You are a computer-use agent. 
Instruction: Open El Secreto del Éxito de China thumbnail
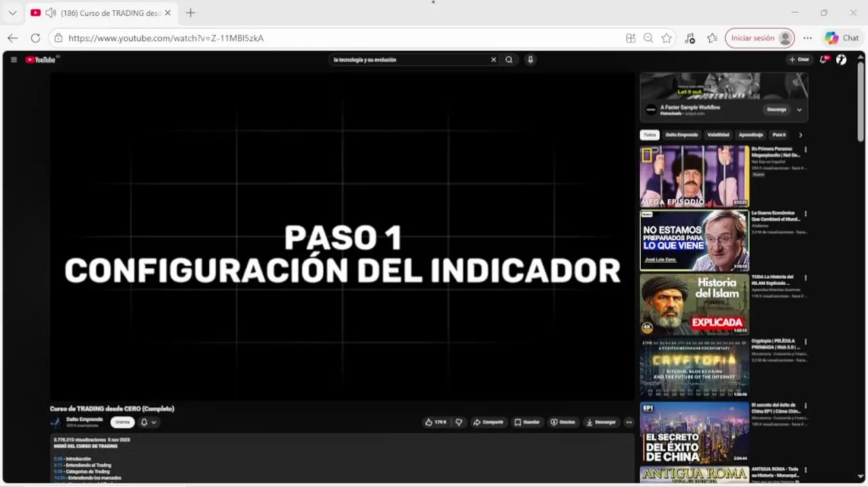tap(694, 433)
